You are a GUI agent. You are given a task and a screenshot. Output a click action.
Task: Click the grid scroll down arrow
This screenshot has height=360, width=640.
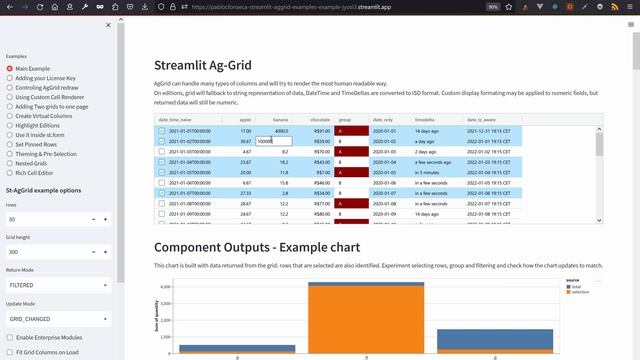click(599, 220)
